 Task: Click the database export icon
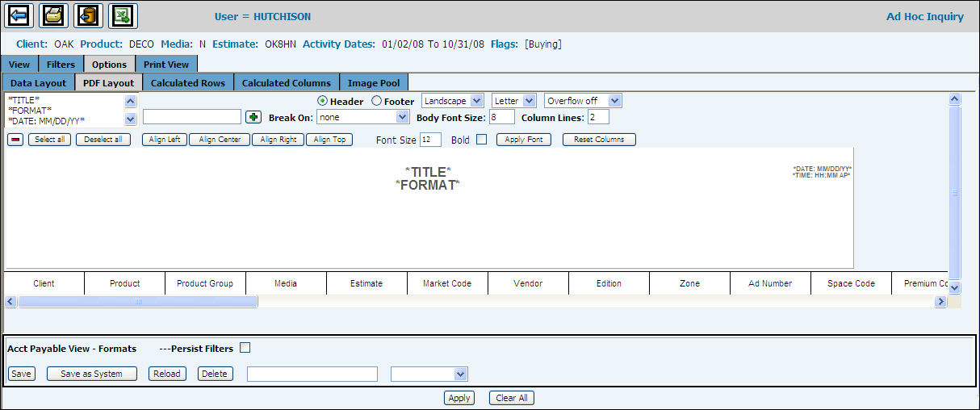click(x=88, y=15)
